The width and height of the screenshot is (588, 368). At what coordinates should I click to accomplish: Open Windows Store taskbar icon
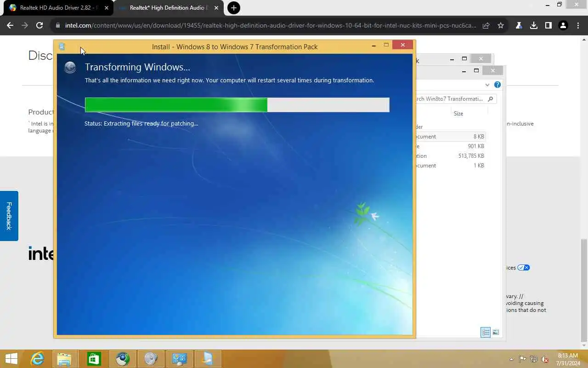94,359
